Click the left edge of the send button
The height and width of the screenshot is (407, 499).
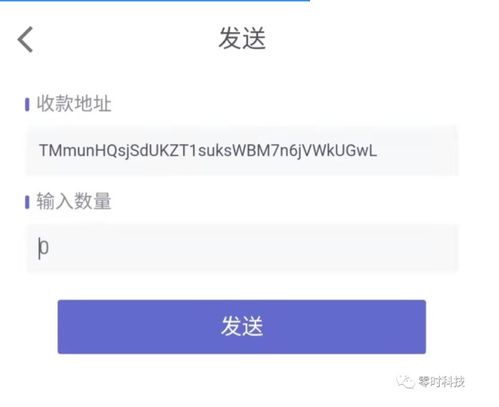coord(62,327)
